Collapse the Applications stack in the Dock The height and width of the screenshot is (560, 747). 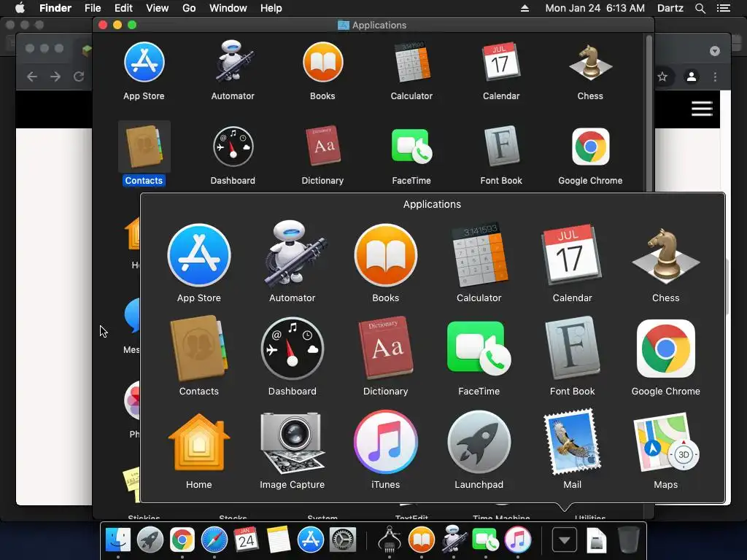565,540
